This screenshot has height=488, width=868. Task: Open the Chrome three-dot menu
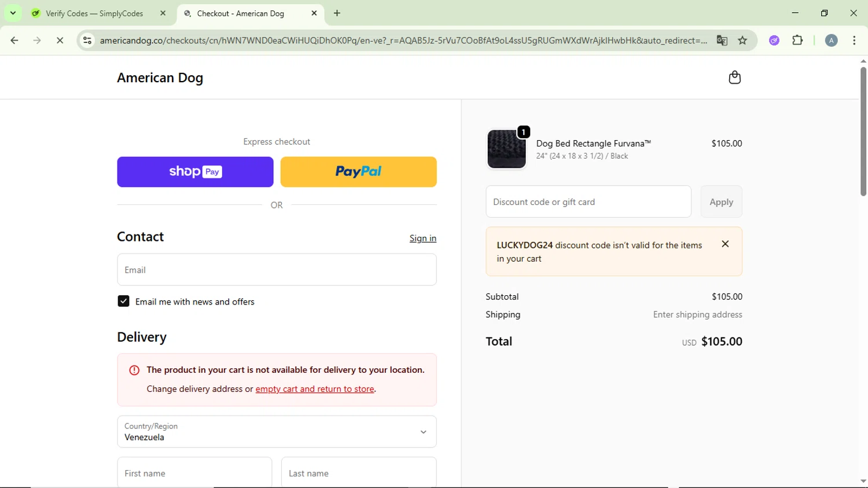coord(854,41)
